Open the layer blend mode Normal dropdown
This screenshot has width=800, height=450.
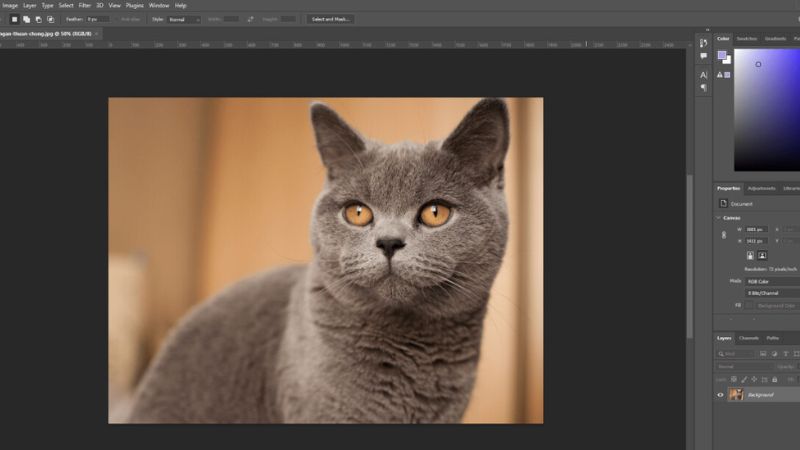(743, 366)
